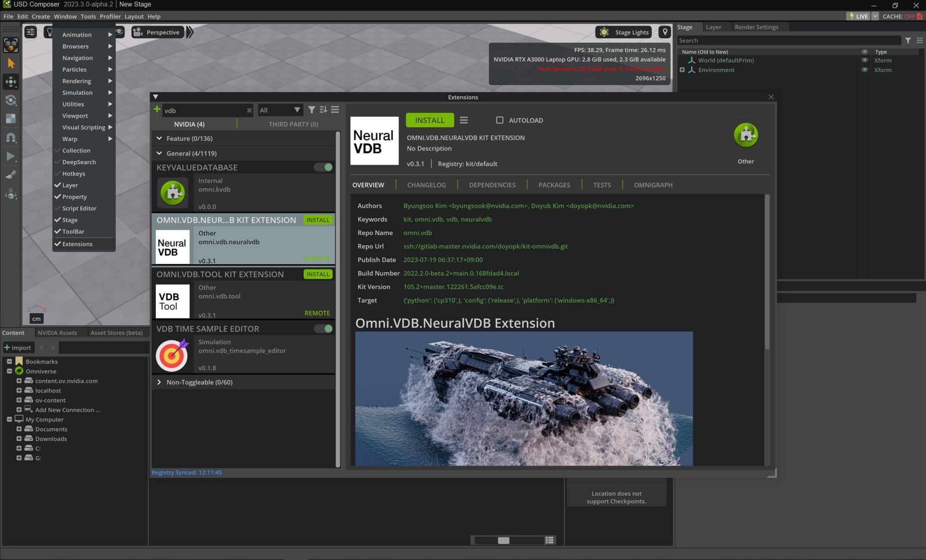
Task: Switch to the CHANGELOG tab
Action: (426, 185)
